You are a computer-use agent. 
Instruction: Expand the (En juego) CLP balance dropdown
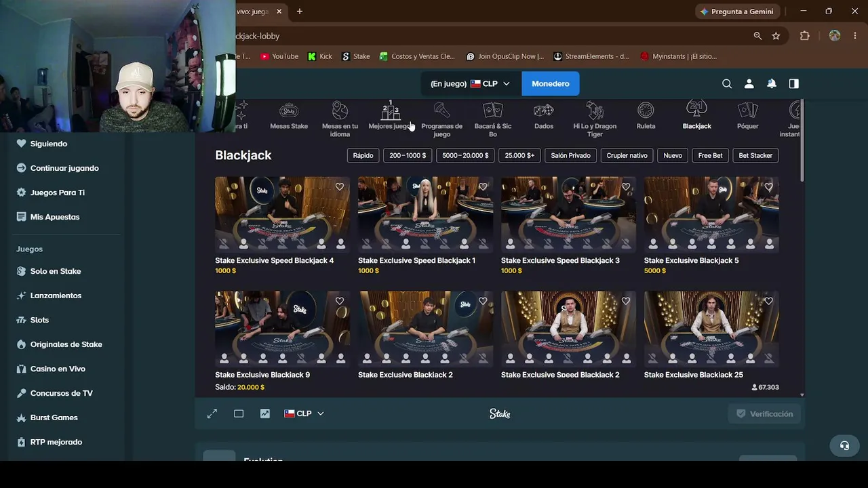pyautogui.click(x=470, y=84)
